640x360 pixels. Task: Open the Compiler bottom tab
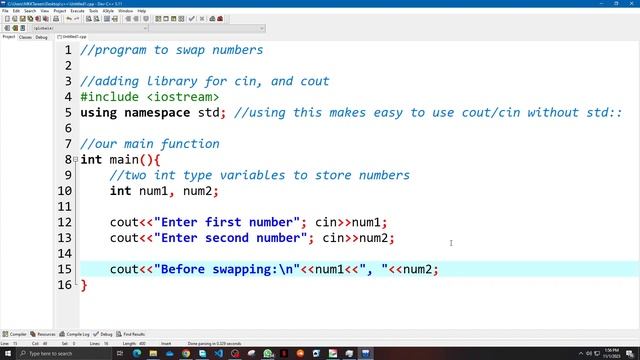click(x=14, y=334)
